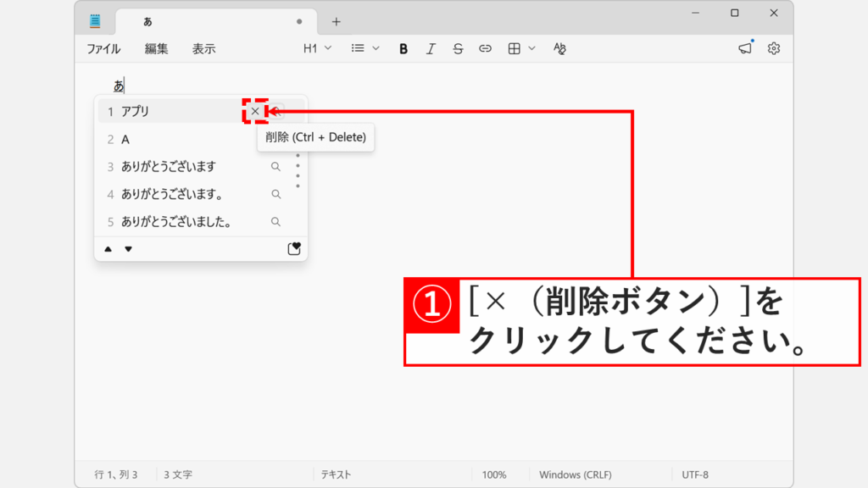Viewport: 868px width, 488px height.
Task: Open the emoji panel icon in the candidate window
Action: click(294, 248)
